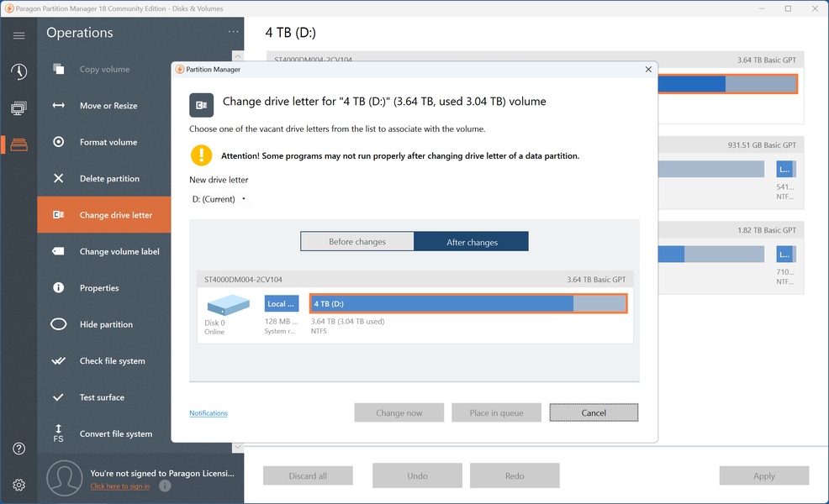Open the operation history clock icon

coord(18,71)
